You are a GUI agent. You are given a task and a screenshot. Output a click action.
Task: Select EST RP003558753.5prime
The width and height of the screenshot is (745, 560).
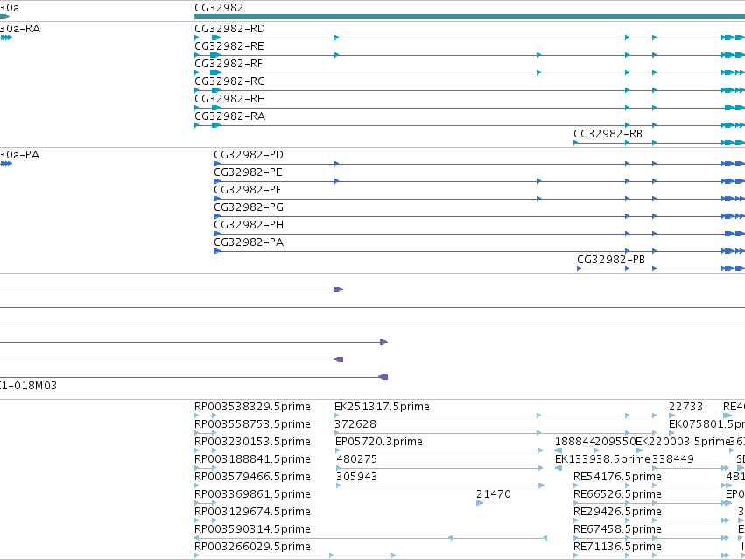tap(252, 424)
